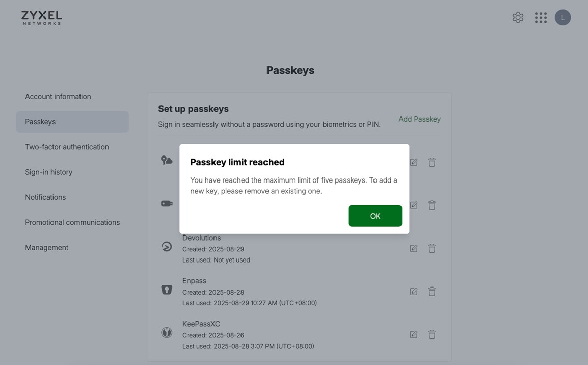This screenshot has height=365, width=588.
Task: Delete the first passkey with cloud icon
Action: 432,162
